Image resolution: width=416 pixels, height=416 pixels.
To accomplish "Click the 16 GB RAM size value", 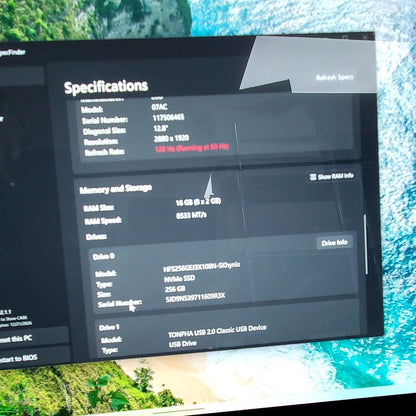I will (x=198, y=202).
